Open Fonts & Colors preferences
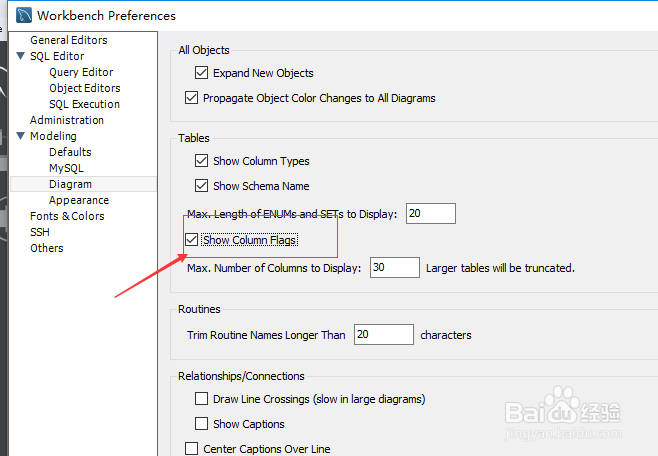 pyautogui.click(x=67, y=216)
